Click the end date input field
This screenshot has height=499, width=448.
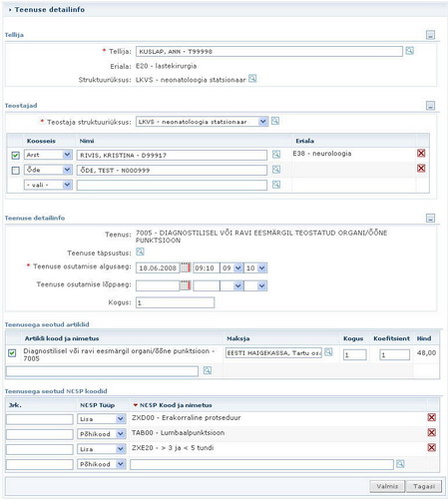coord(158,285)
